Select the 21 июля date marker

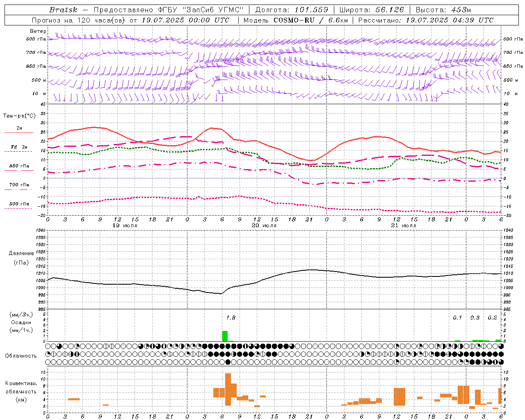404,226
